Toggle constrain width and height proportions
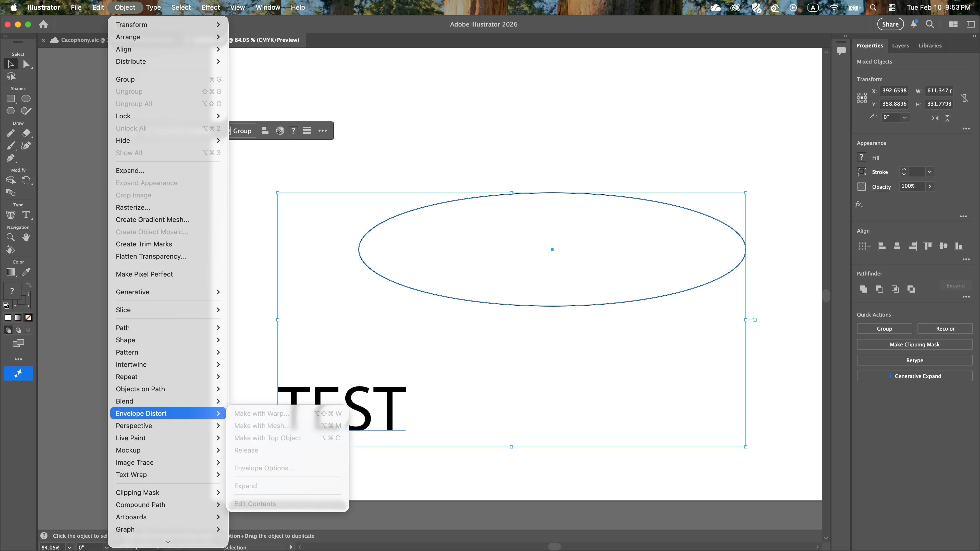980x551 pixels. (x=964, y=98)
